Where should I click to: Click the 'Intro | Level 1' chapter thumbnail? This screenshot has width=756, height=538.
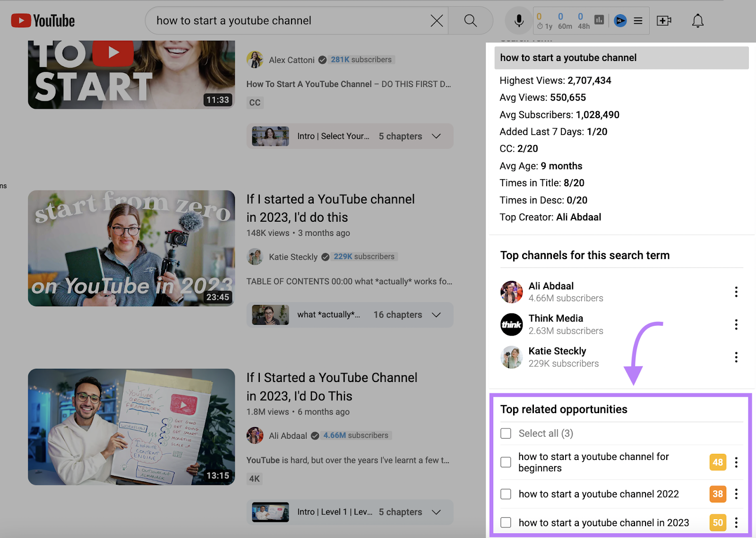pyautogui.click(x=270, y=512)
